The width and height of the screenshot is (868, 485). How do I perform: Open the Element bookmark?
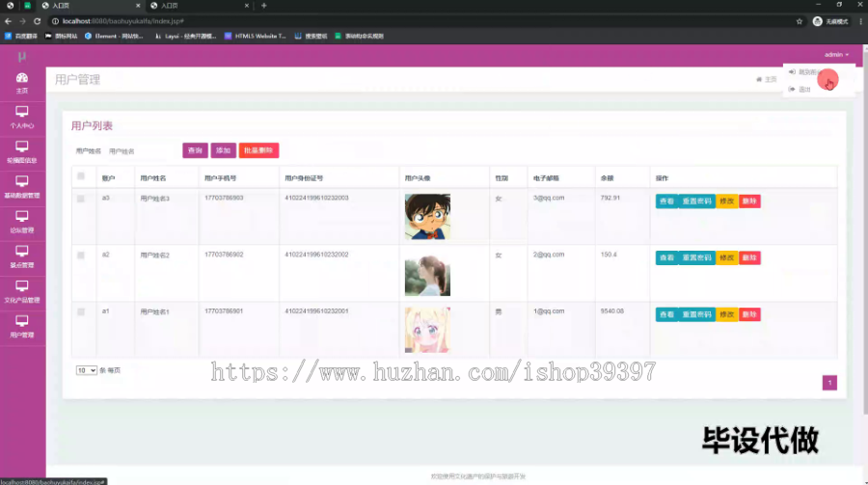coord(114,36)
